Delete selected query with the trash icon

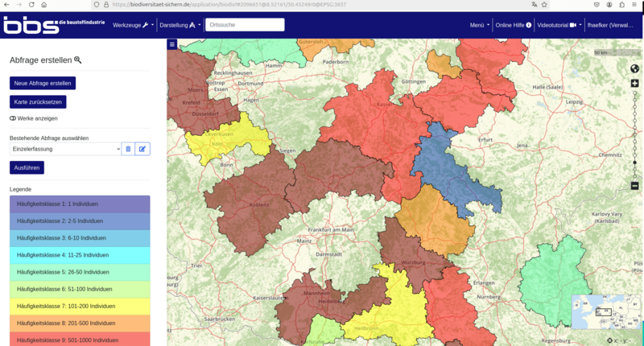coord(128,149)
